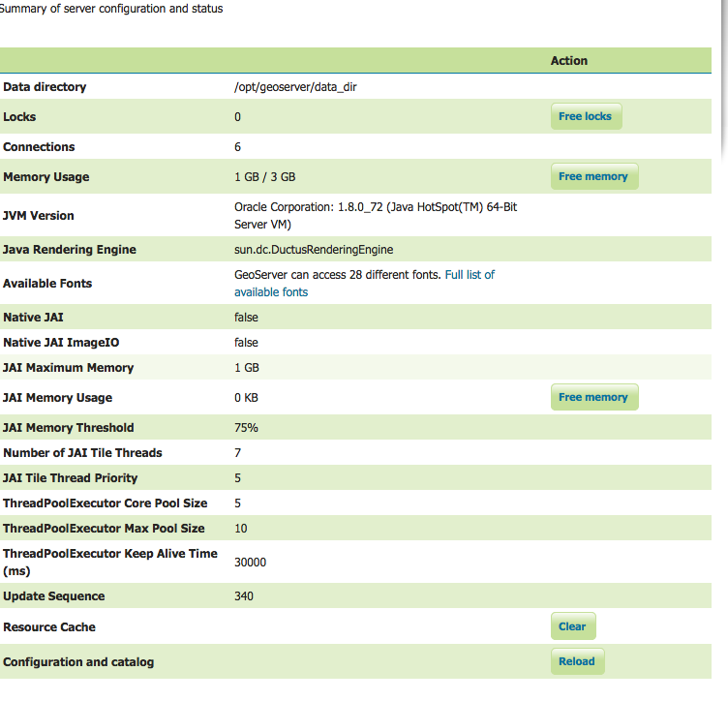Image resolution: width=728 pixels, height=701 pixels.
Task: Click Number of JAI Tile Threads label
Action: 82,452
